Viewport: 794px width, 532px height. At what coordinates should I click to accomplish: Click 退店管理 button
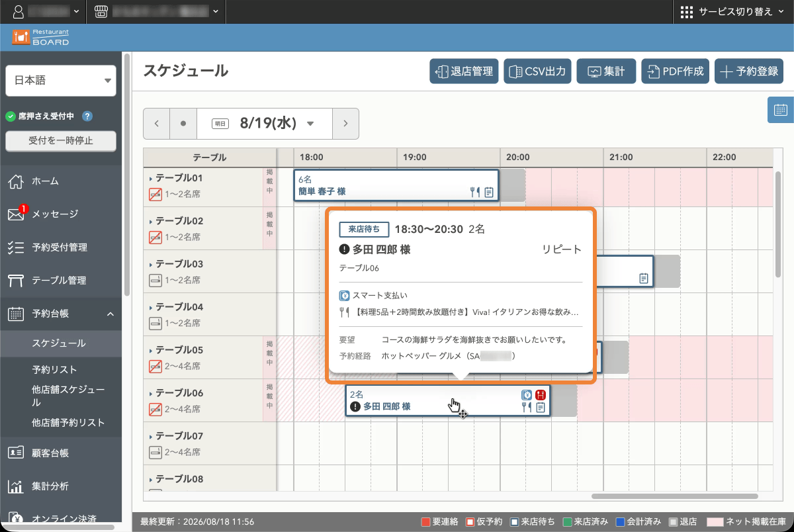[x=464, y=71]
